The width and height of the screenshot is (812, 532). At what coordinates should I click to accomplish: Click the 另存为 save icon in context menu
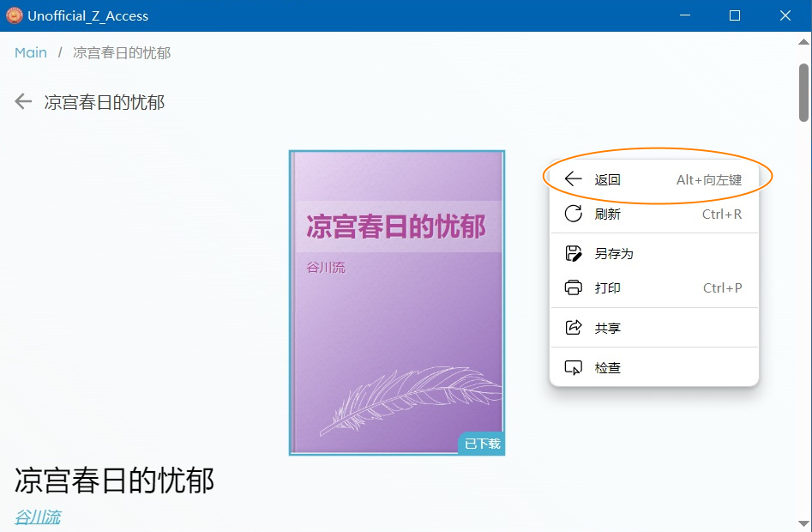573,253
